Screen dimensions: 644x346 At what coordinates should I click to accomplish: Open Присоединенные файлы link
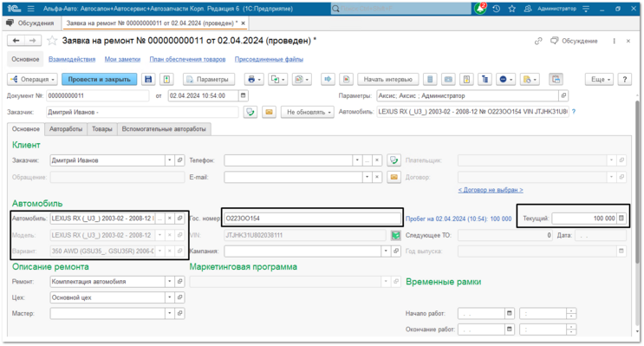(x=269, y=59)
